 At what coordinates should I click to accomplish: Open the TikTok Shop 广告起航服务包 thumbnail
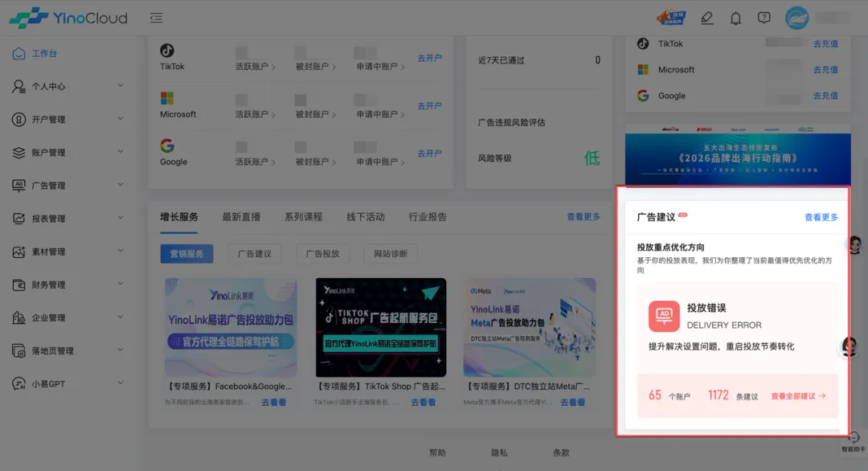point(381,328)
